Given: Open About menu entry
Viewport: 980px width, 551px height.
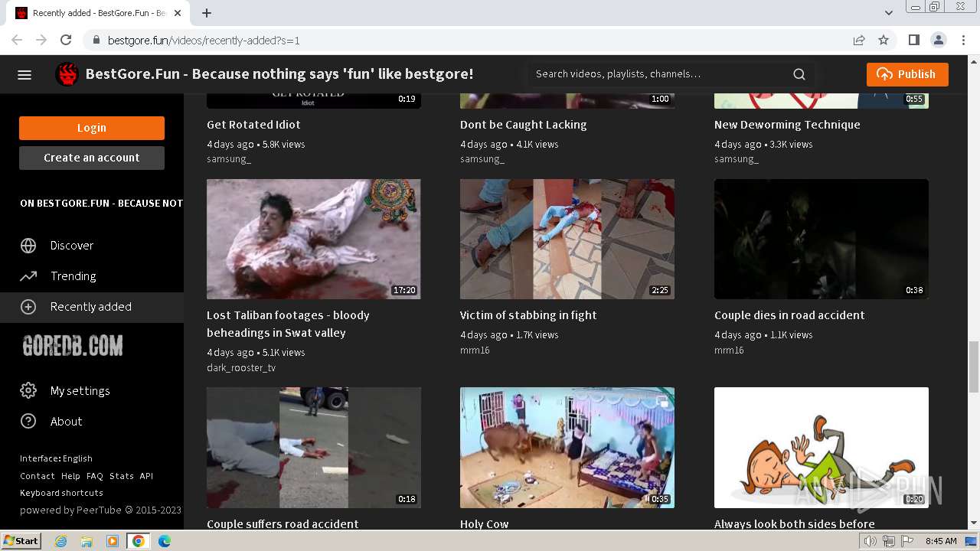Looking at the screenshot, I should pos(92,422).
